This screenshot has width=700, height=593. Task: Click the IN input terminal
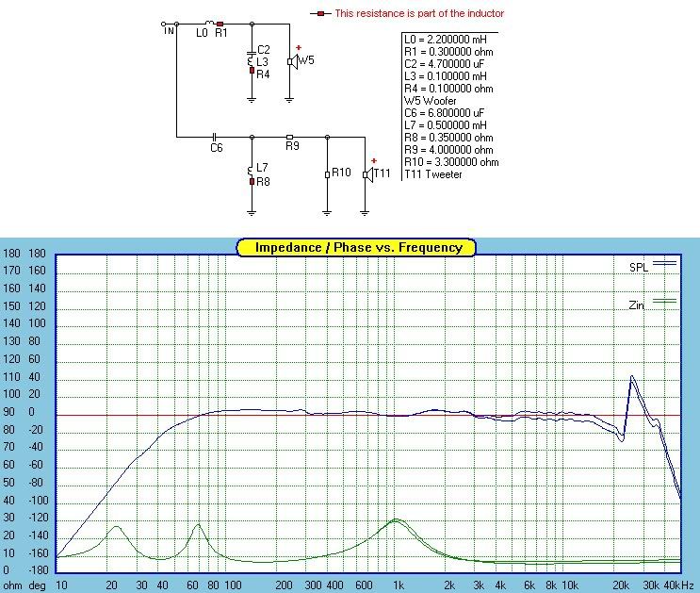tap(167, 25)
